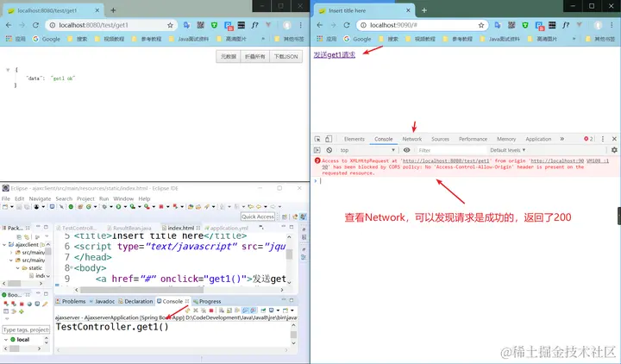Collapse the ajaxclient project node
This screenshot has width=621, height=364.
(4, 245)
